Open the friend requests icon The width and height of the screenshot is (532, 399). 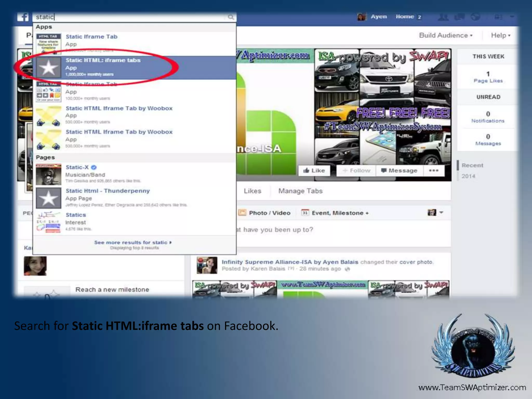pos(443,17)
